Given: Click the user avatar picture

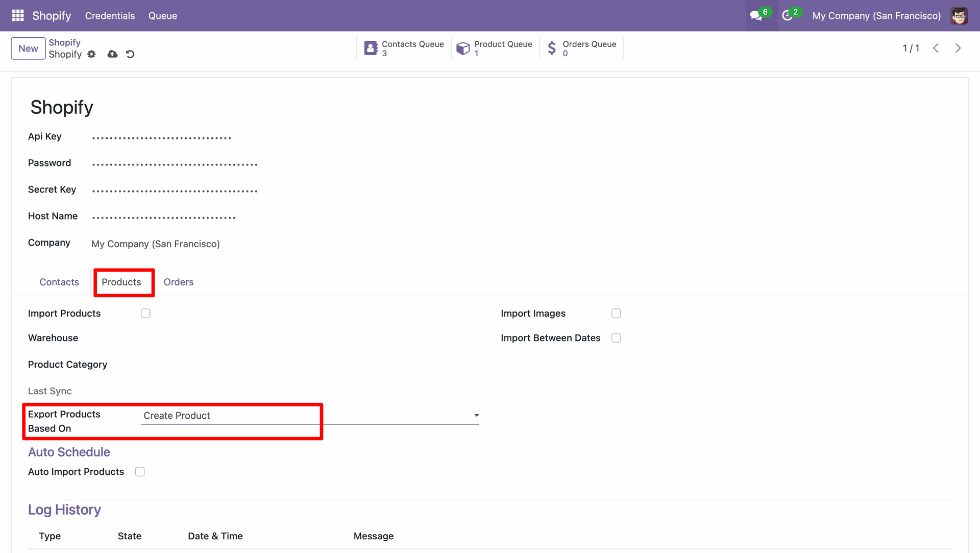Looking at the screenshot, I should [959, 16].
